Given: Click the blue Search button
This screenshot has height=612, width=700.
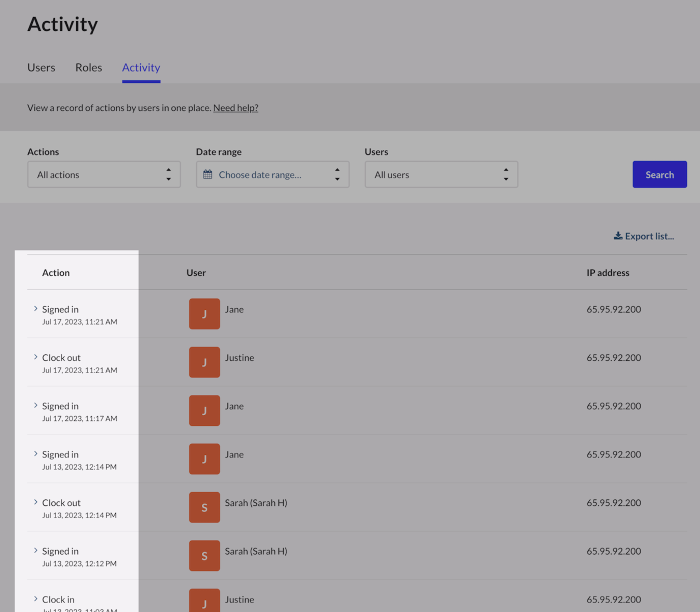Looking at the screenshot, I should pyautogui.click(x=659, y=174).
